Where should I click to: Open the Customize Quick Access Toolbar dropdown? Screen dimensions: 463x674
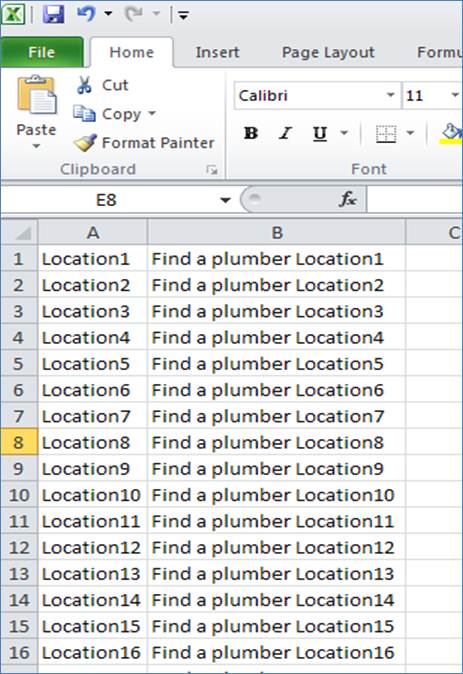tap(184, 15)
